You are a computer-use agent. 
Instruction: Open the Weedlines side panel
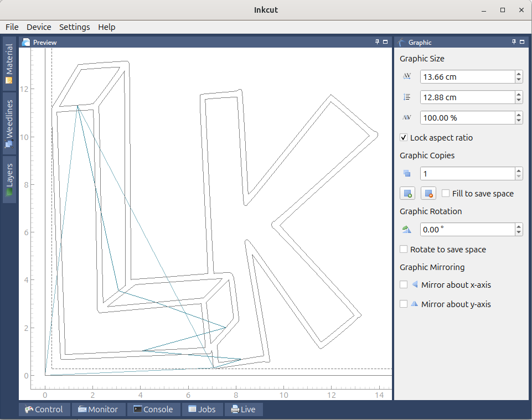click(x=9, y=124)
